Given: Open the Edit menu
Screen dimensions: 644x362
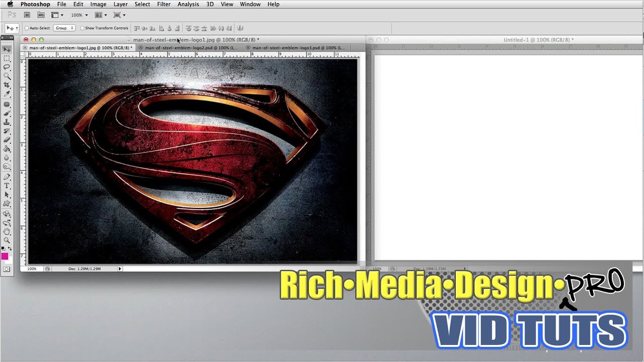Looking at the screenshot, I should pos(78,4).
